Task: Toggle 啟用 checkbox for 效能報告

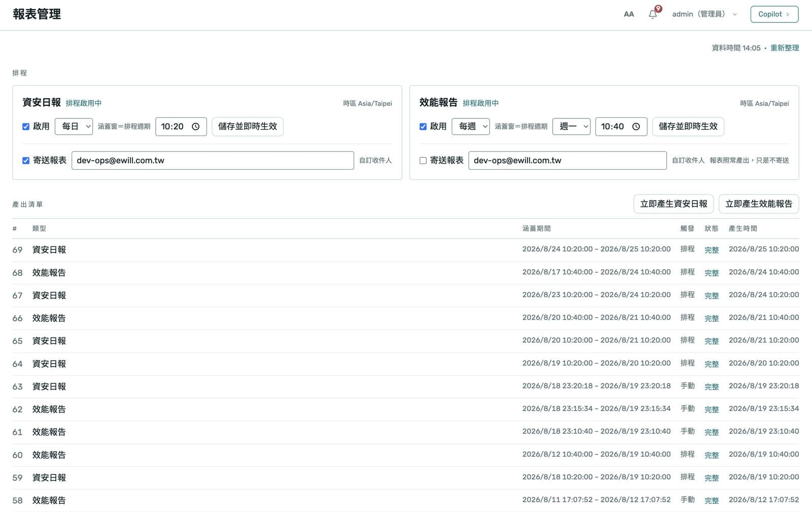Action: click(x=423, y=126)
